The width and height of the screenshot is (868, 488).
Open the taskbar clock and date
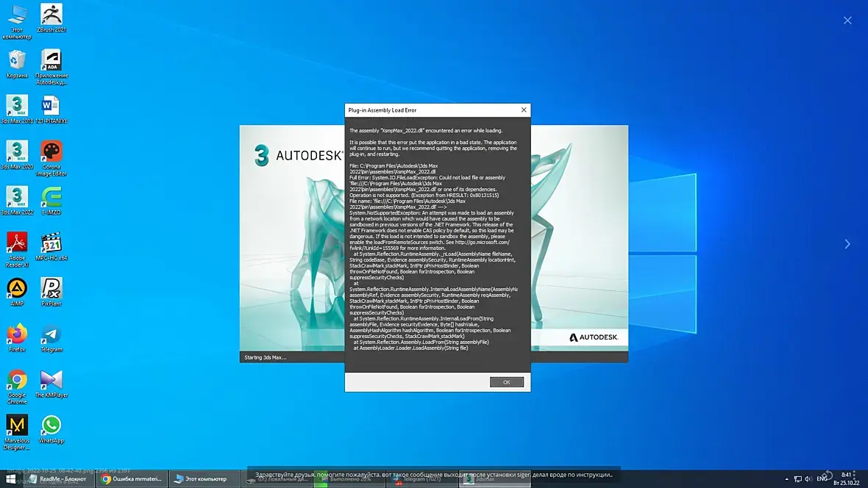(847, 478)
